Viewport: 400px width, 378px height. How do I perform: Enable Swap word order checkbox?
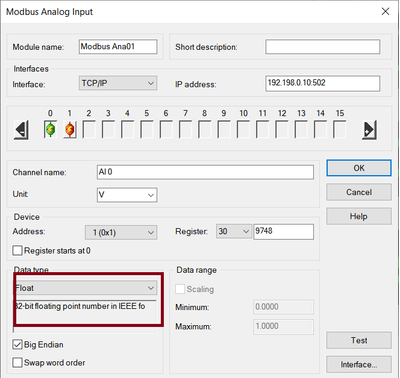[x=17, y=362]
